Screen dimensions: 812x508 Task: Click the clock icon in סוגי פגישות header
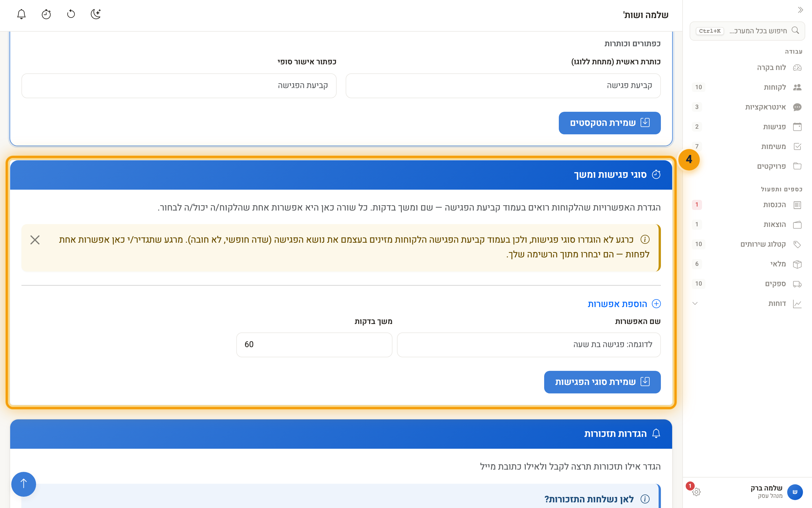click(x=656, y=174)
